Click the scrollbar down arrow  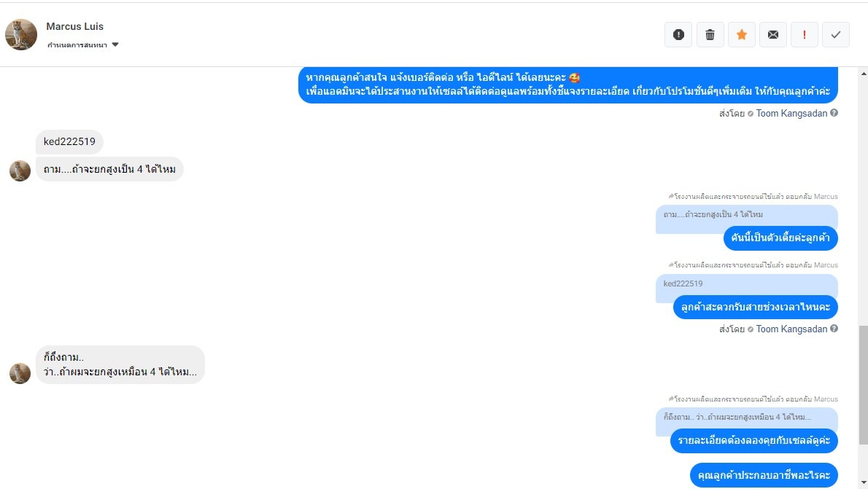[863, 483]
